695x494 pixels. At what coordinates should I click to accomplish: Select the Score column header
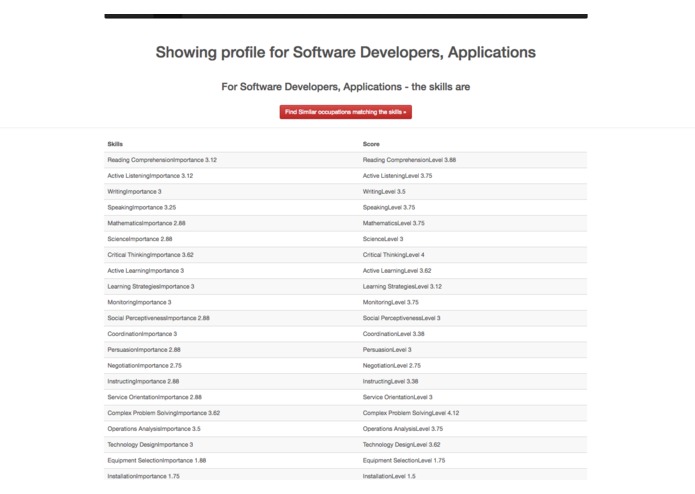pyautogui.click(x=371, y=144)
